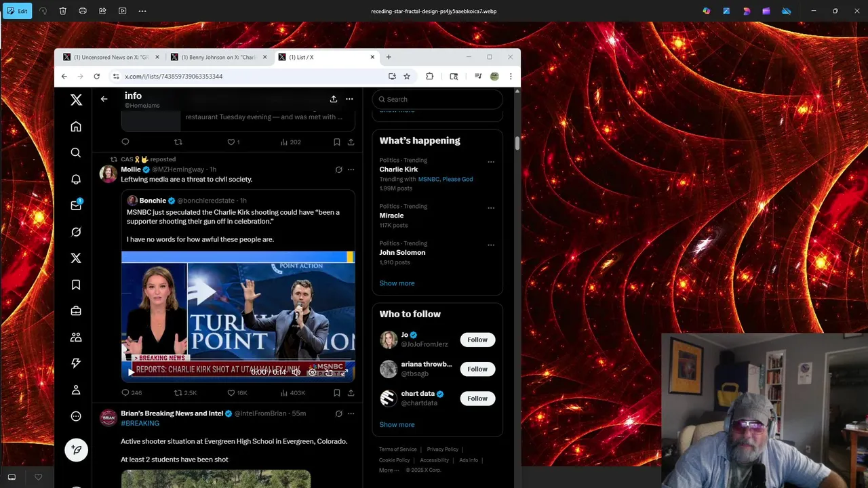
Task: View analytics for 403K views post
Action: pos(293,392)
